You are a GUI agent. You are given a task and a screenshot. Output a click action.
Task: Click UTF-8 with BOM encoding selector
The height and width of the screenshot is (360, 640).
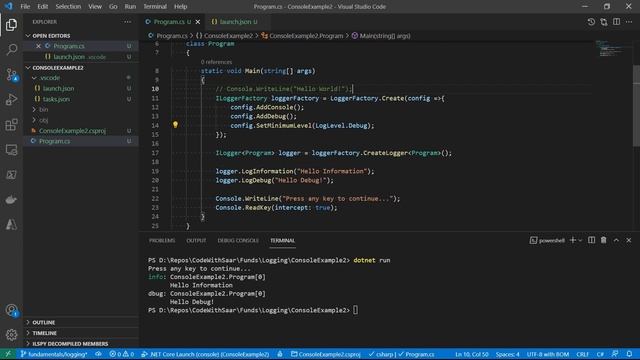coord(548,354)
